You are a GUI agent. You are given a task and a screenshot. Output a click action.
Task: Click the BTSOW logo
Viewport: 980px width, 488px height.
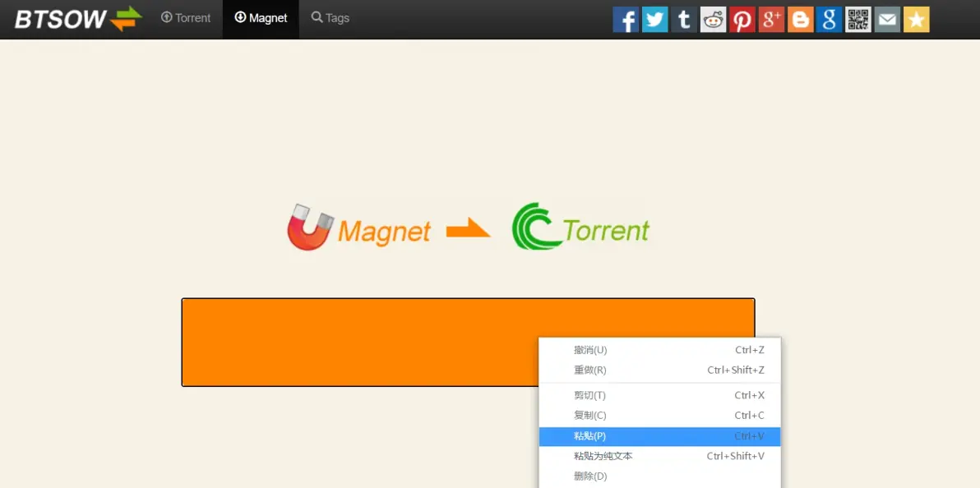78,19
